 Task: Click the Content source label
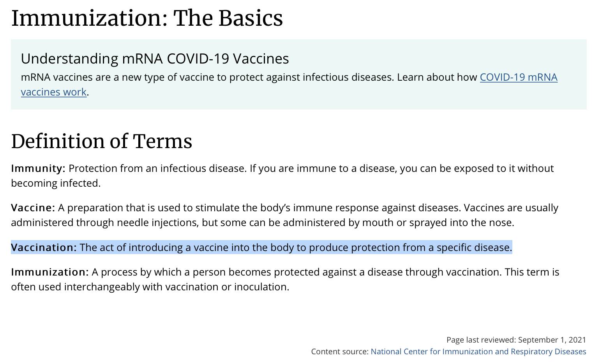[340, 352]
